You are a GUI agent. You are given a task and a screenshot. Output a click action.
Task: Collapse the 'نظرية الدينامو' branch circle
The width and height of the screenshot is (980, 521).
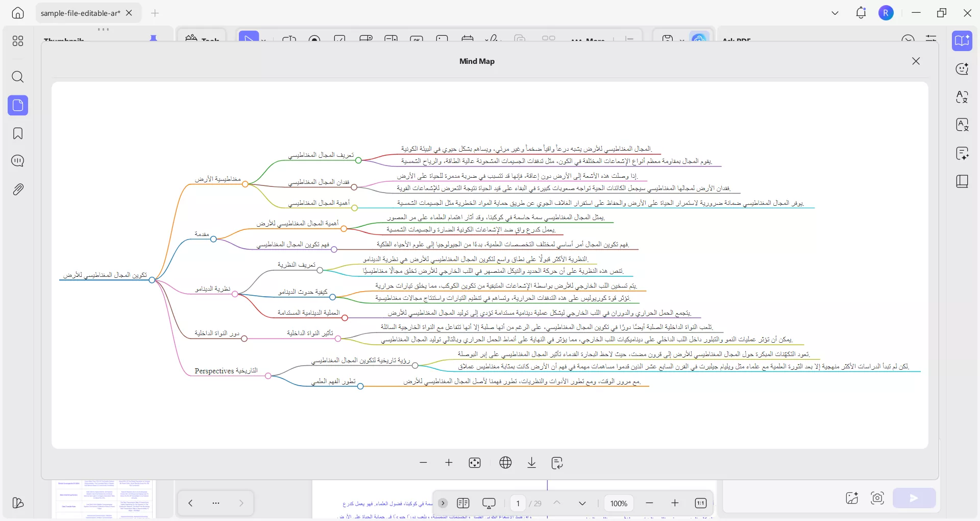click(x=235, y=294)
